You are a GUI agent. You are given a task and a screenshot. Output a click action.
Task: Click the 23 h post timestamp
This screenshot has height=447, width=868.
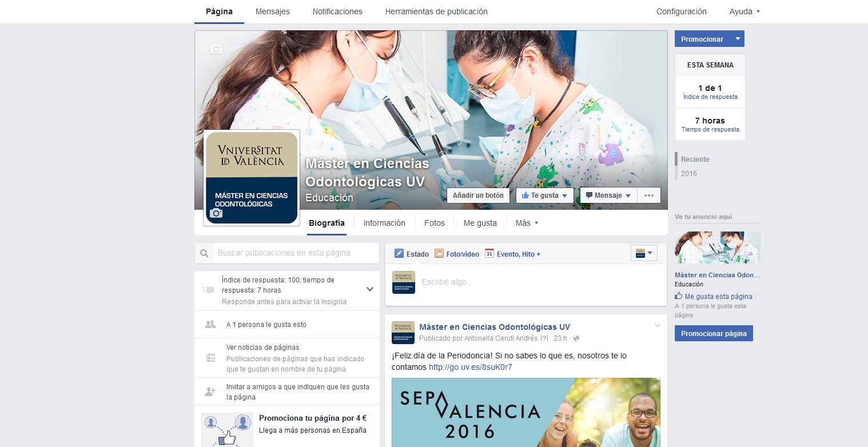click(x=560, y=338)
